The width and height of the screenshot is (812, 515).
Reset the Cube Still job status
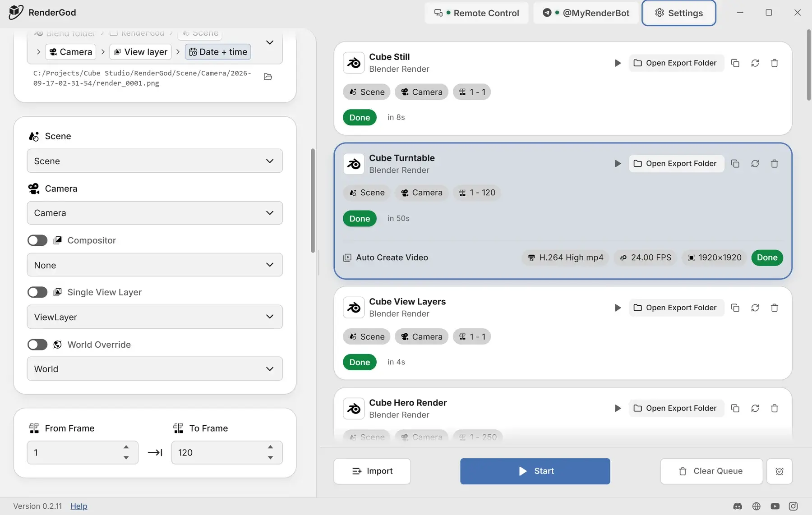click(755, 63)
